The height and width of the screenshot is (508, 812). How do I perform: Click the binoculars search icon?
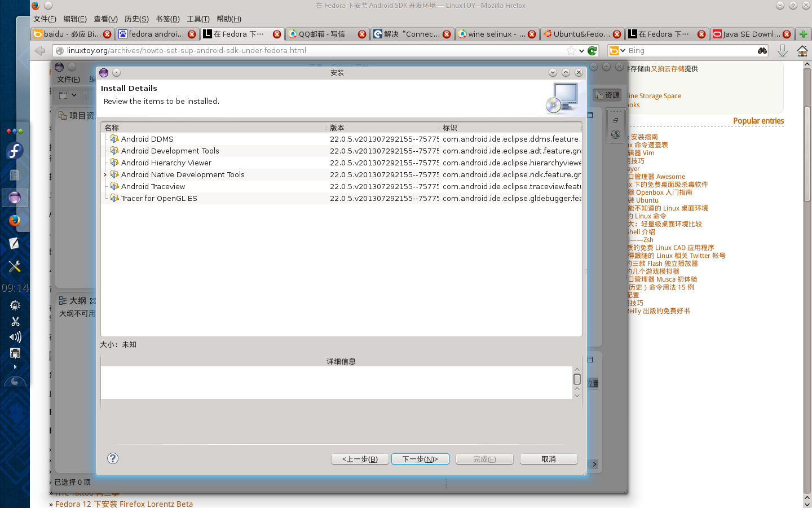coord(762,50)
